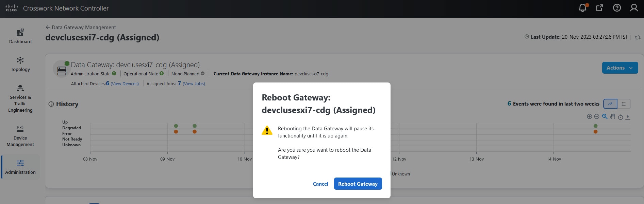This screenshot has width=644, height=204.
Task: Click the Unknown legend entry
Action: [x=401, y=174]
